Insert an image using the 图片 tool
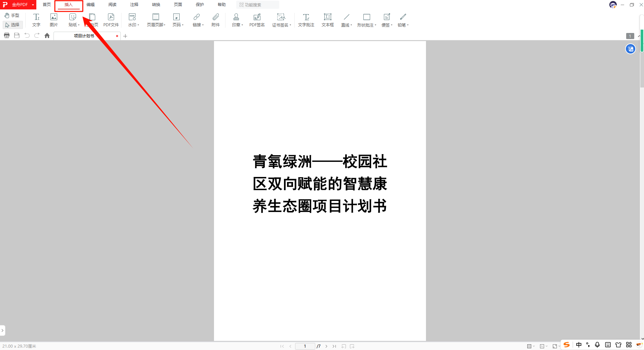Screen dimensions: 644x350 53,20
